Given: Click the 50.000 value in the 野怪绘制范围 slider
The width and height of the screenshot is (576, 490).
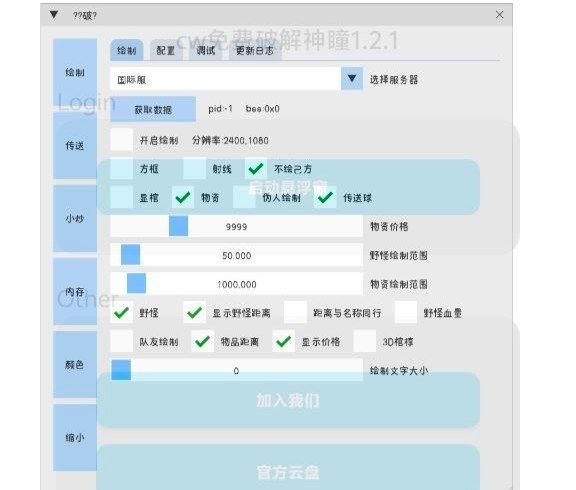Looking at the screenshot, I should [x=237, y=255].
